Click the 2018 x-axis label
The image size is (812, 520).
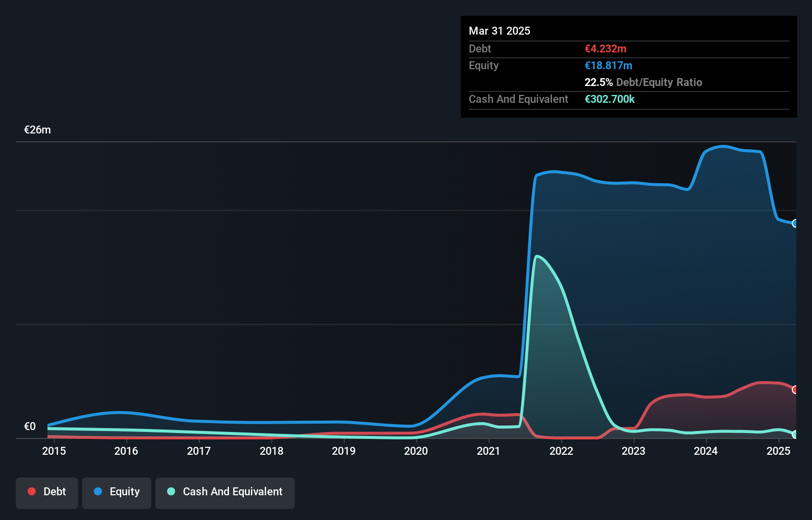(x=271, y=451)
